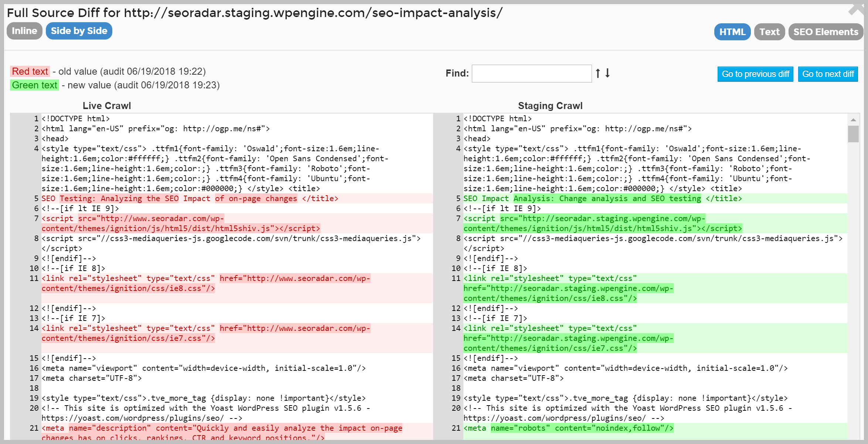Open the SEO Elements tab
868x444 pixels.
(x=826, y=32)
